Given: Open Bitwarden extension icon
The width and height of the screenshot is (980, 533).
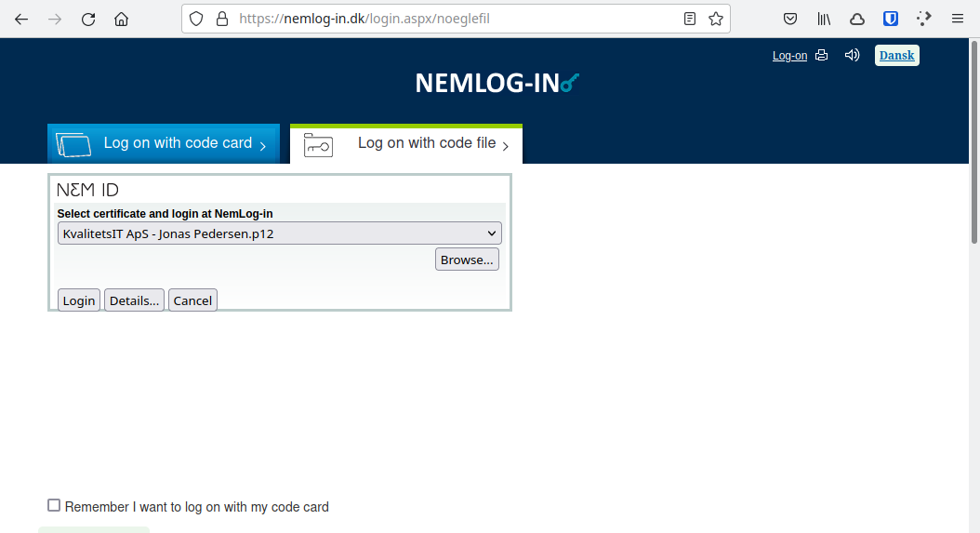Looking at the screenshot, I should pyautogui.click(x=891, y=19).
